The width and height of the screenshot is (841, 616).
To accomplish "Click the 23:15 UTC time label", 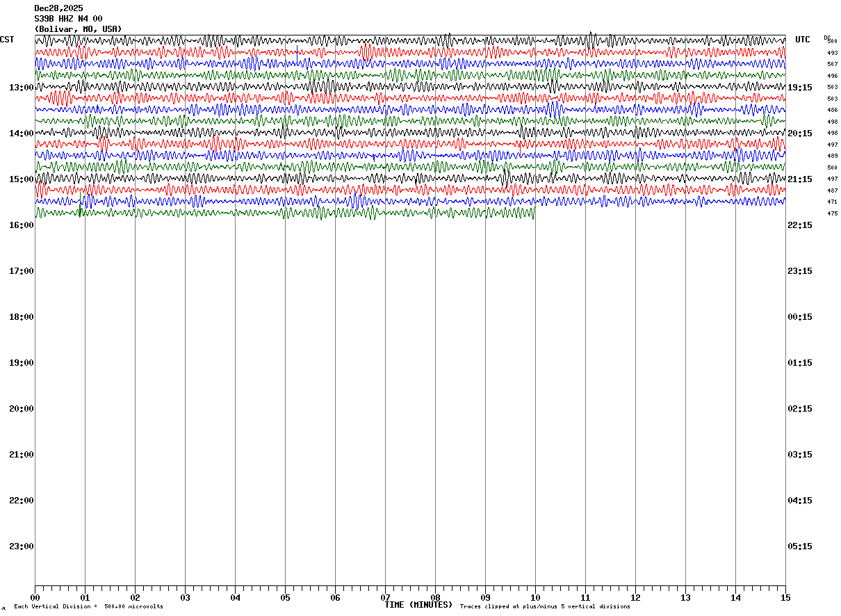I will pos(800,271).
